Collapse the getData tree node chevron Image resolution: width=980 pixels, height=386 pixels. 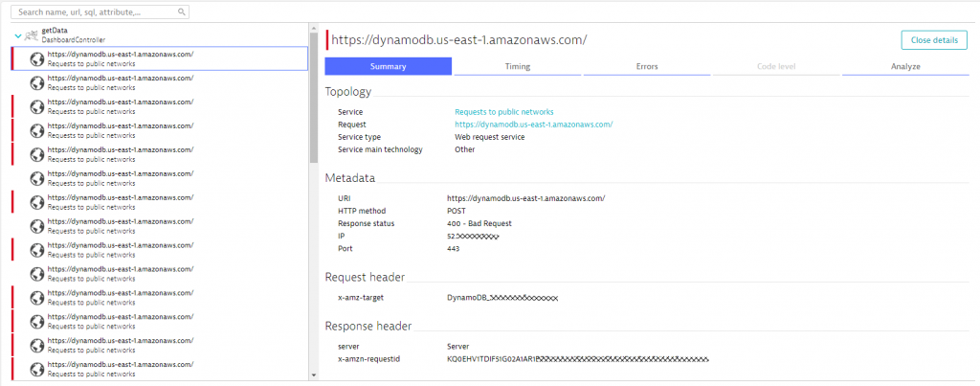(17, 35)
